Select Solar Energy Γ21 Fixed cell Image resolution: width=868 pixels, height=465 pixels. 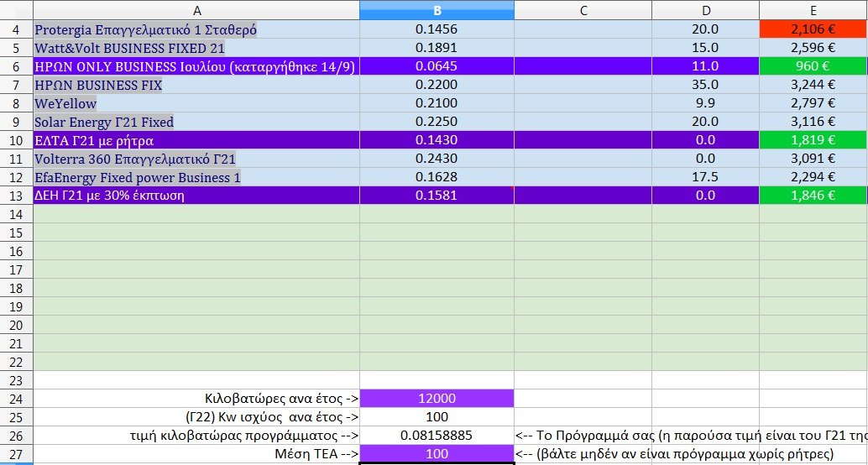(x=196, y=122)
